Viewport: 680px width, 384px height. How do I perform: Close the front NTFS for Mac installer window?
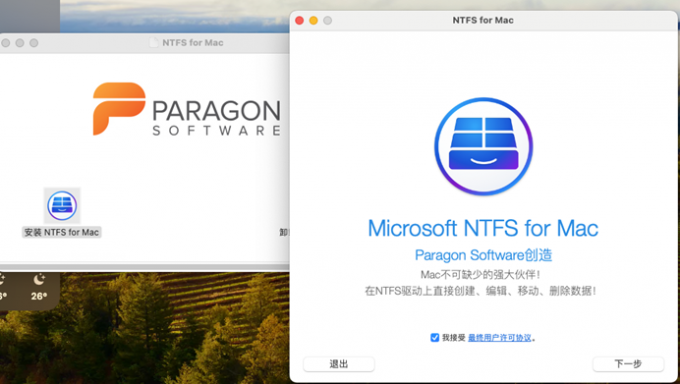pos(299,20)
